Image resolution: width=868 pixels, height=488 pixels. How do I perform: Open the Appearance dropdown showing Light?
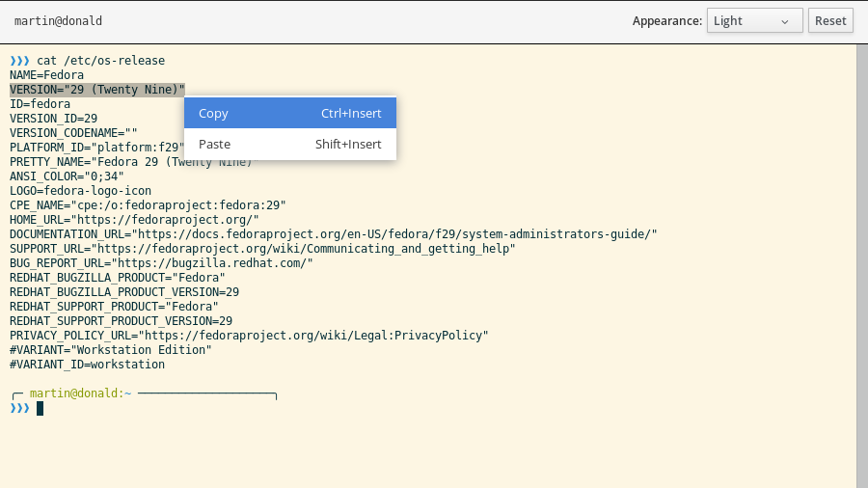[x=754, y=21]
